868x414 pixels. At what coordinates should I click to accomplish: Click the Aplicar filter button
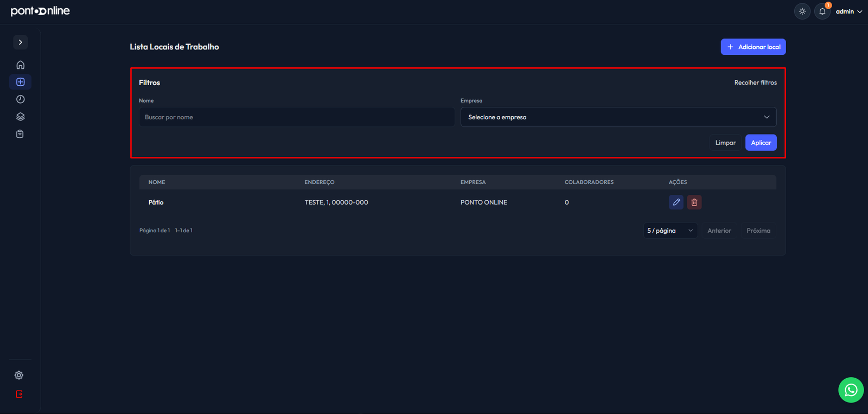761,143
